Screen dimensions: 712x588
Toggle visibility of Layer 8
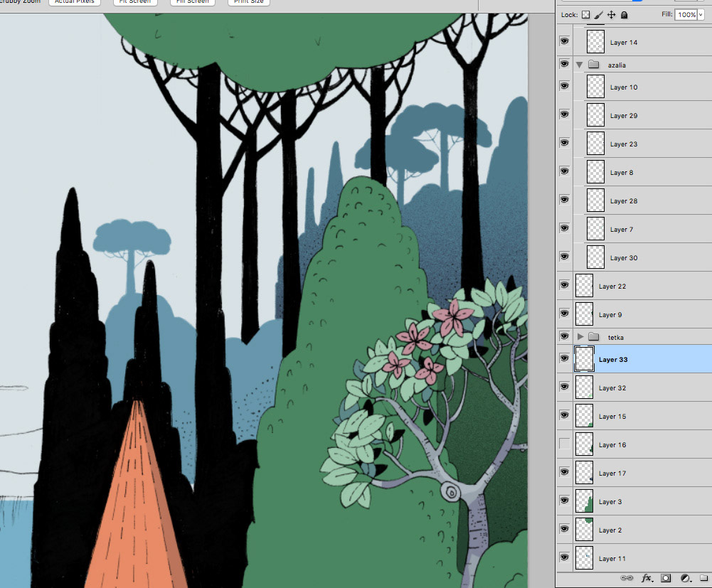pos(565,171)
